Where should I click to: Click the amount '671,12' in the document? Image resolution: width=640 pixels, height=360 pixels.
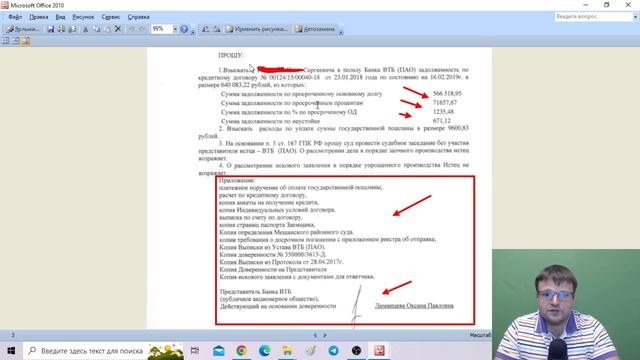point(442,120)
